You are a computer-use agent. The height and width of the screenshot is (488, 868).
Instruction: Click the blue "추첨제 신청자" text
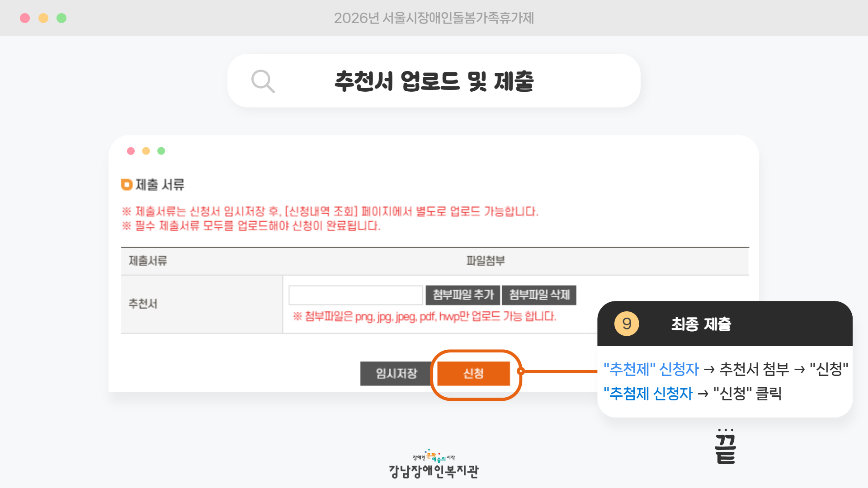click(x=648, y=394)
